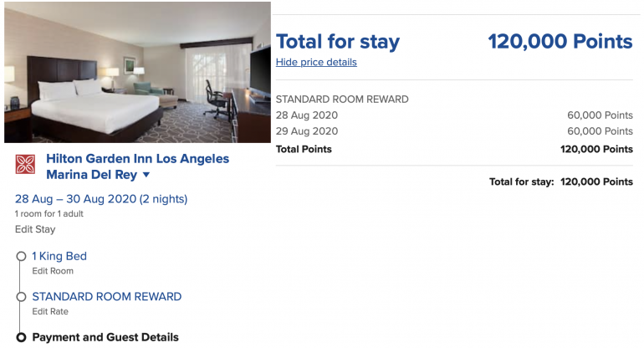Viewport: 644px width, 348px height.
Task: Click Edit Rate
Action: click(x=50, y=311)
